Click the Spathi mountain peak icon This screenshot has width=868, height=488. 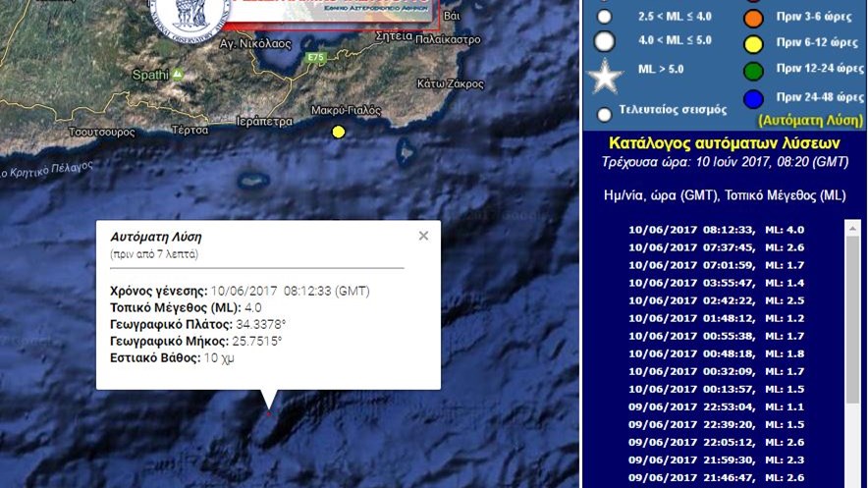pos(178,74)
